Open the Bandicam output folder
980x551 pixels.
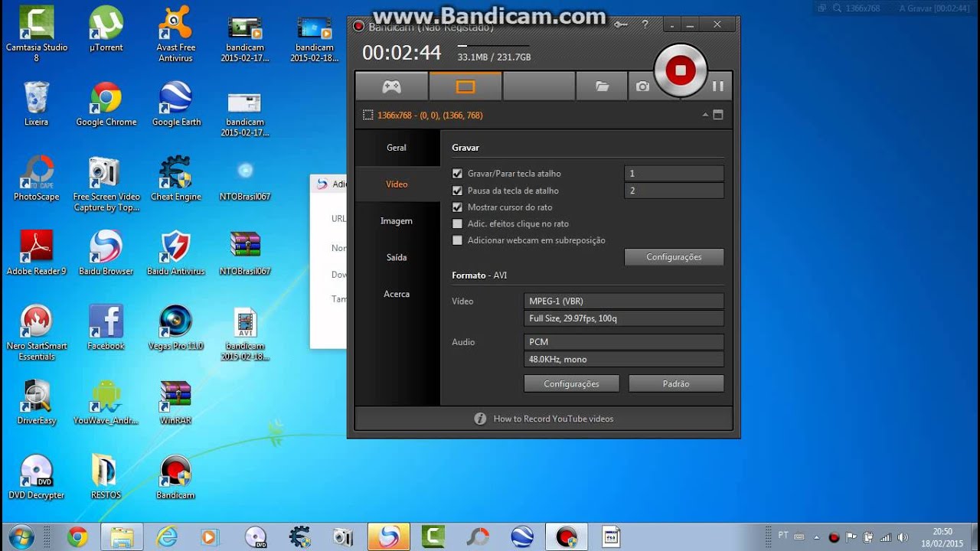coord(602,86)
